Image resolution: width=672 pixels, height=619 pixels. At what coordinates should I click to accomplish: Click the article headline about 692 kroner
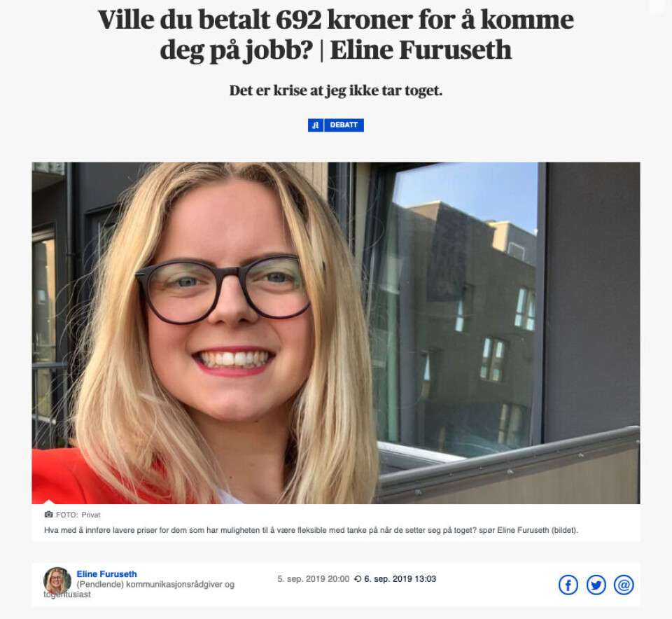335,35
